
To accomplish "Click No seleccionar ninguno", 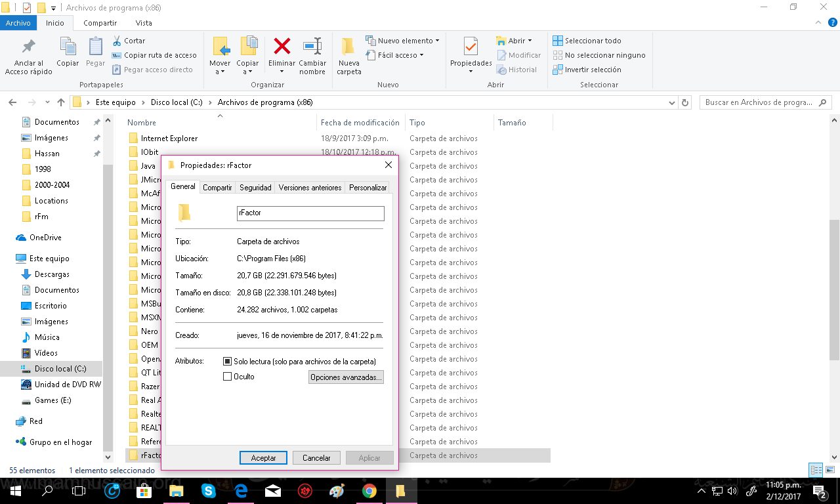I will (x=599, y=55).
